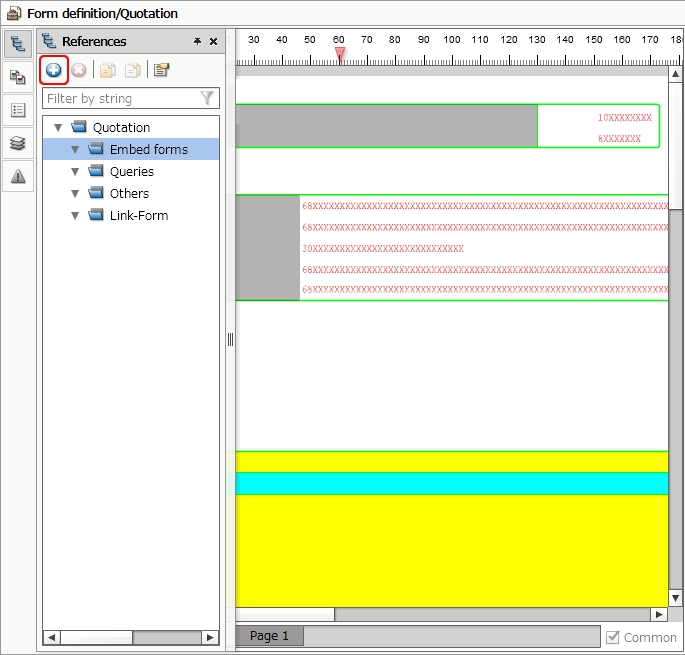Open the properties icon in References toolbar

click(161, 70)
